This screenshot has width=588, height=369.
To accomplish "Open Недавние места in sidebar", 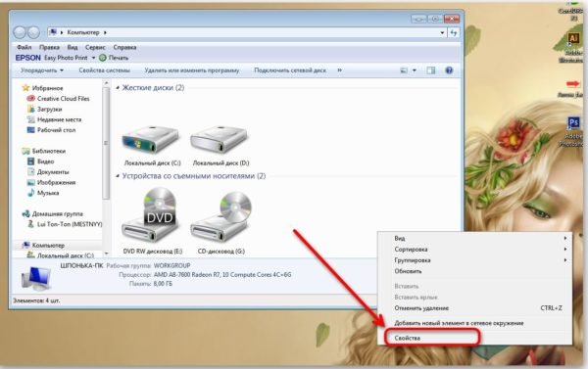I will [59, 119].
